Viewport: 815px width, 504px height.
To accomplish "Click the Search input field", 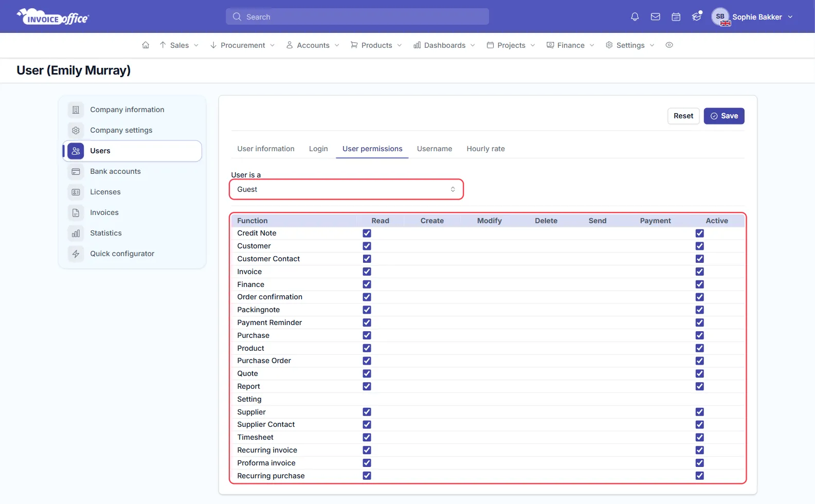I will pyautogui.click(x=357, y=17).
